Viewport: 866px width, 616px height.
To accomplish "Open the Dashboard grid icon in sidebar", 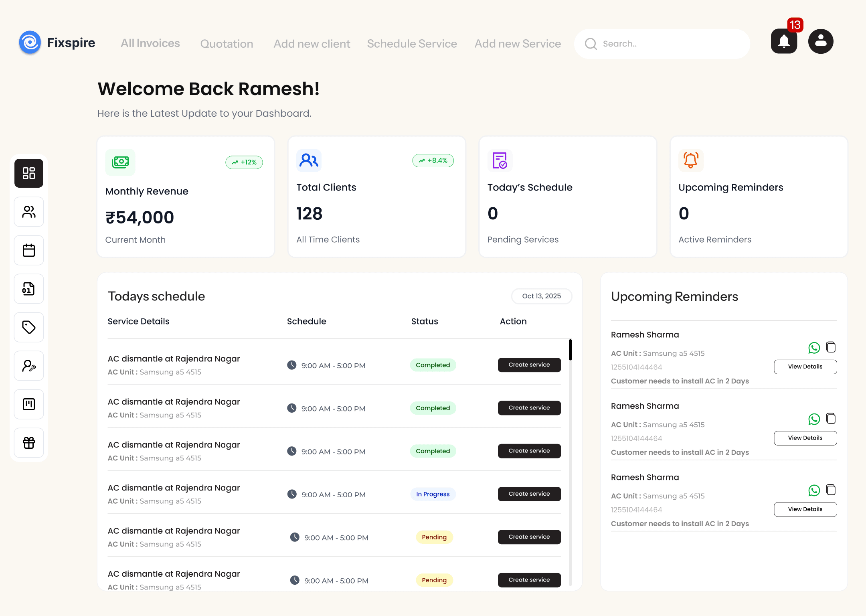I will click(x=29, y=173).
